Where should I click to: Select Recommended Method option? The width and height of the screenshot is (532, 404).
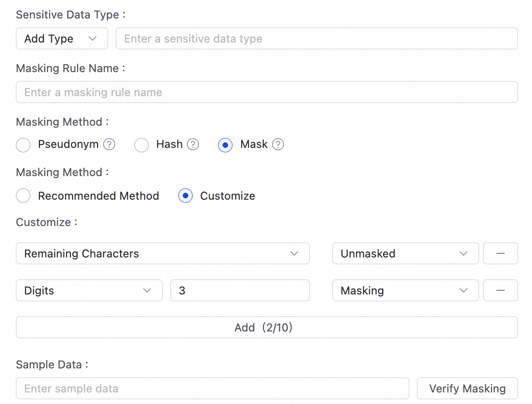(23, 196)
